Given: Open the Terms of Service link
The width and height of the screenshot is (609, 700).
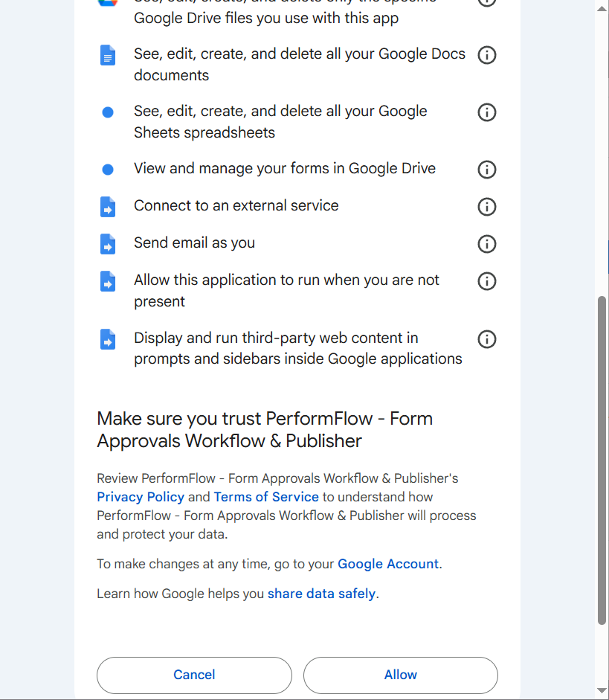Looking at the screenshot, I should pyautogui.click(x=266, y=497).
